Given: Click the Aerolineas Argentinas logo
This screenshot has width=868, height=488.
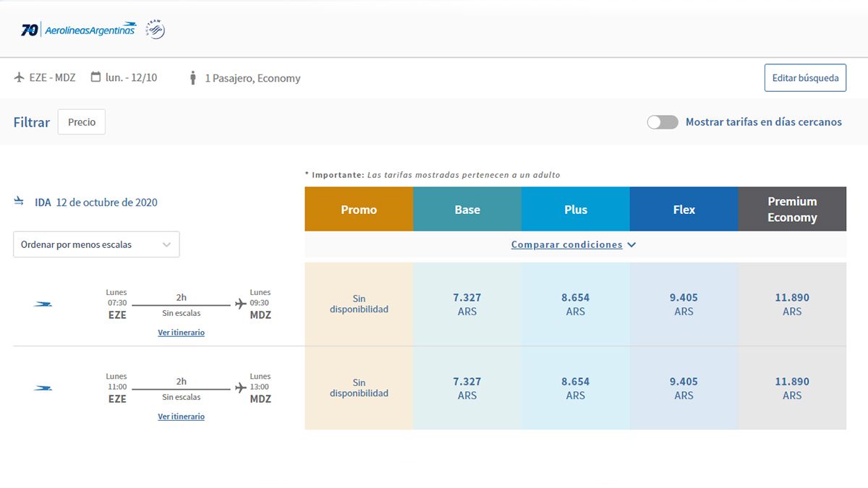Looking at the screenshot, I should [x=78, y=30].
